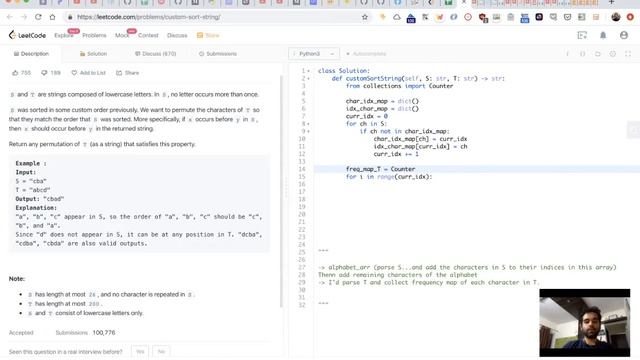Answer Yes to real interview question
Screen dimensions: 640x360
pyautogui.click(x=140, y=351)
